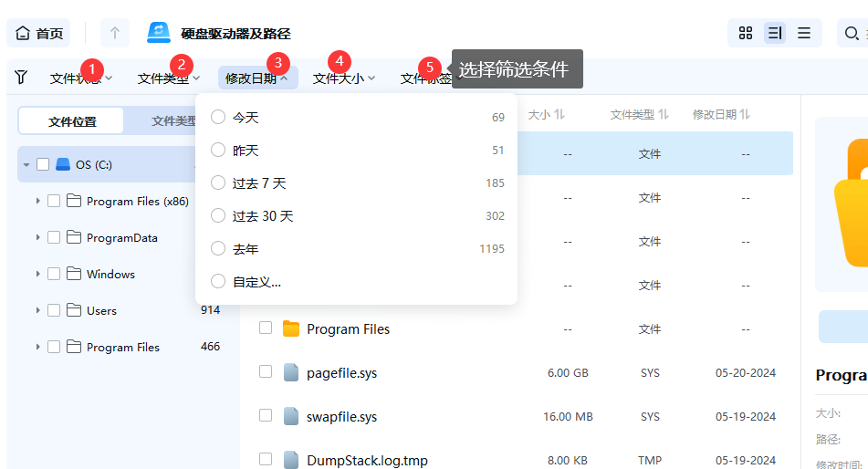Click the Program Files count 466
This screenshot has height=469, width=868.
(x=210, y=347)
